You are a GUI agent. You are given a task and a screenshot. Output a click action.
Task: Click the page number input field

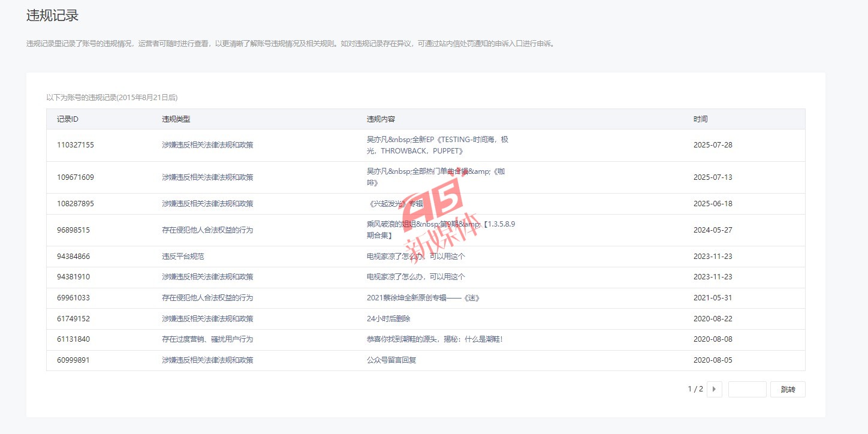[x=747, y=389]
